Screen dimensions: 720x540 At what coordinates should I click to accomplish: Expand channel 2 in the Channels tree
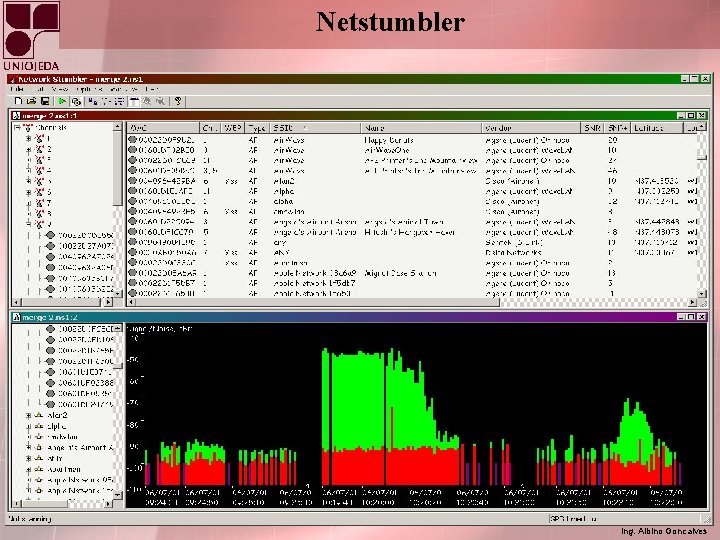[x=28, y=149]
